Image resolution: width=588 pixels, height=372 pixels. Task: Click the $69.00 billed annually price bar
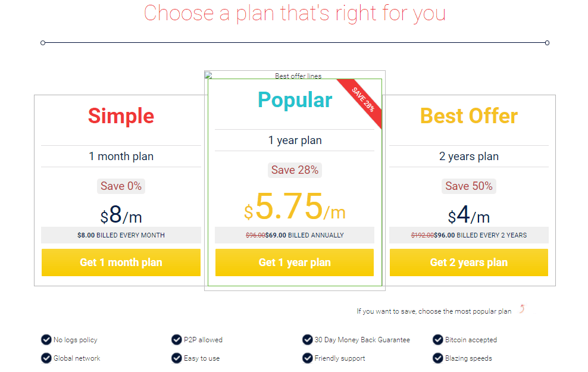click(295, 235)
